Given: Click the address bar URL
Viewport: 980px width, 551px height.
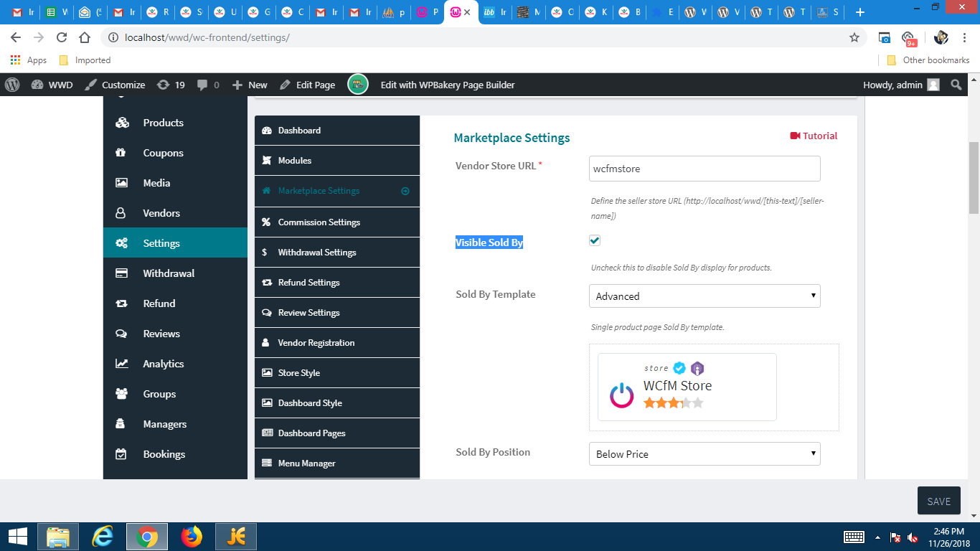Looking at the screenshot, I should 207,37.
